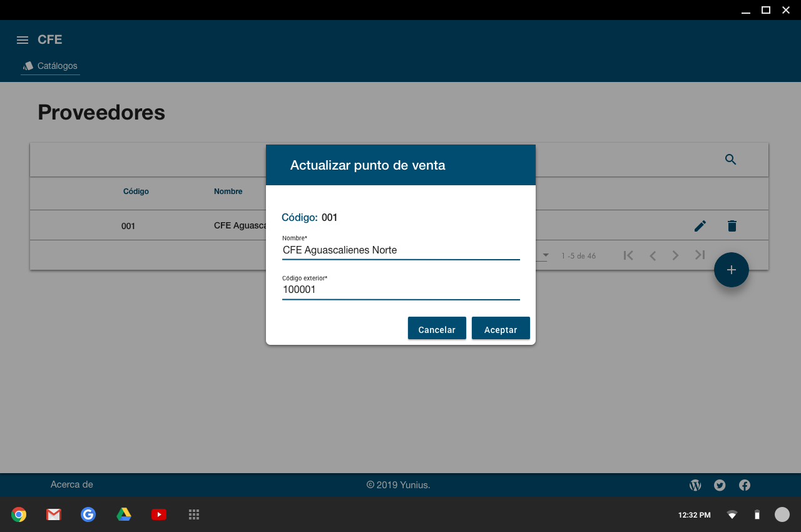801x532 pixels.
Task: Open the Facebook link in footer
Action: pyautogui.click(x=745, y=485)
